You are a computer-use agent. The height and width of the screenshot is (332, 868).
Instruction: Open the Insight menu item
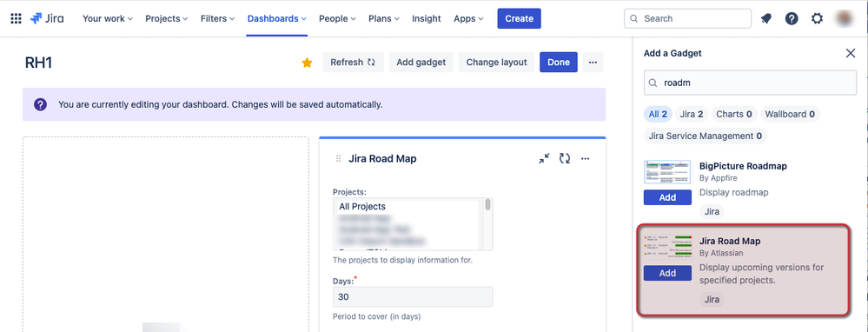pos(427,18)
